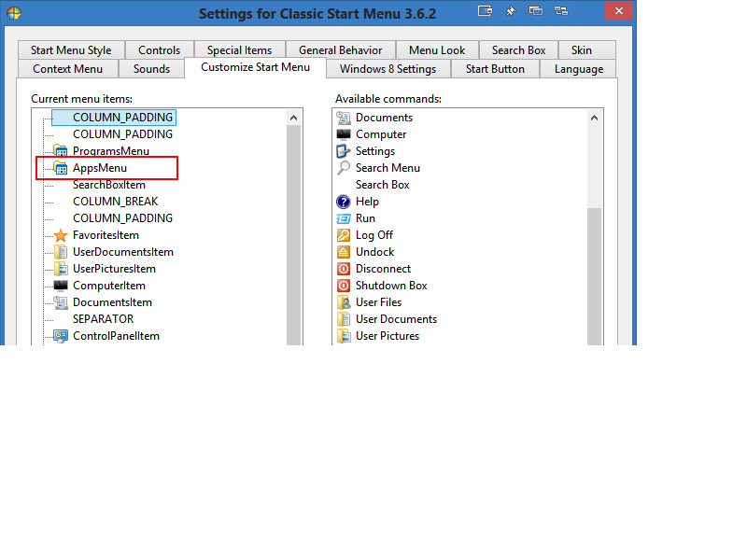Select the Run command icon
Viewport: 747px width, 560px height.
pos(344,218)
